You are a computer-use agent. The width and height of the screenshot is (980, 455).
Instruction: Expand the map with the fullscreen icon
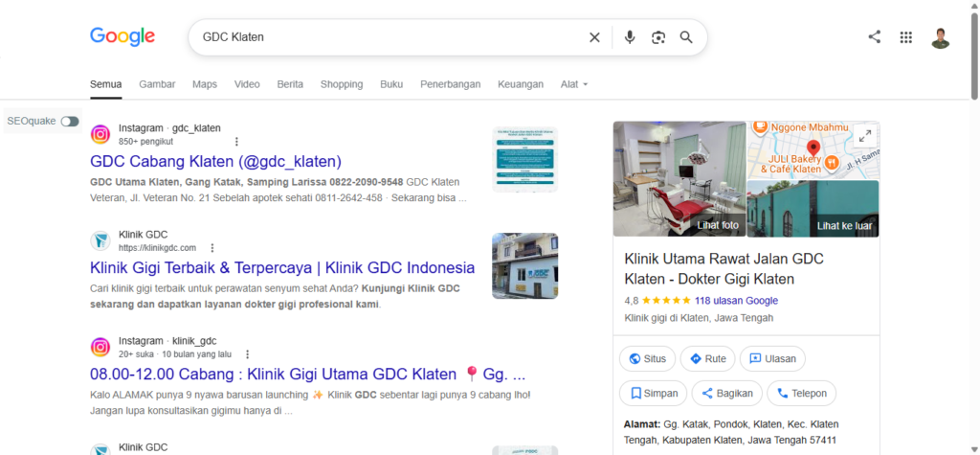[865, 135]
